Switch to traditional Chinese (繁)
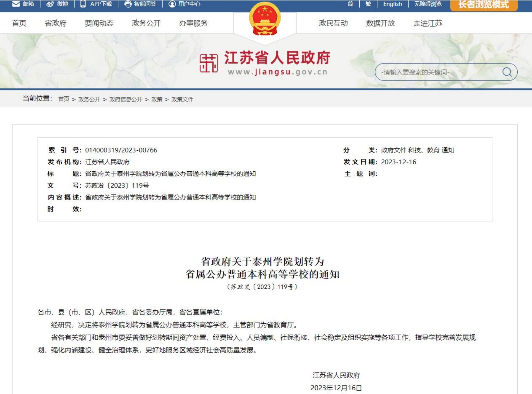The image size is (532, 394). (x=368, y=4)
